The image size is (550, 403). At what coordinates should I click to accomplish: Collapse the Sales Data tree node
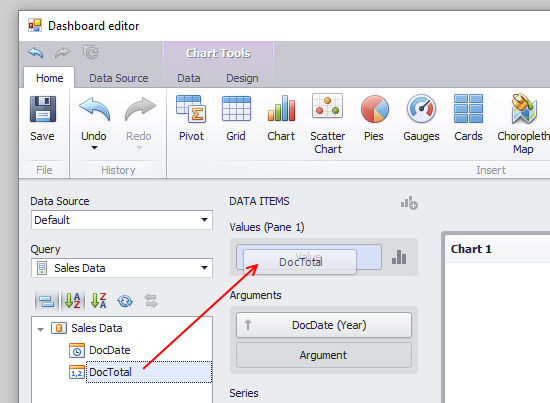coord(40,329)
